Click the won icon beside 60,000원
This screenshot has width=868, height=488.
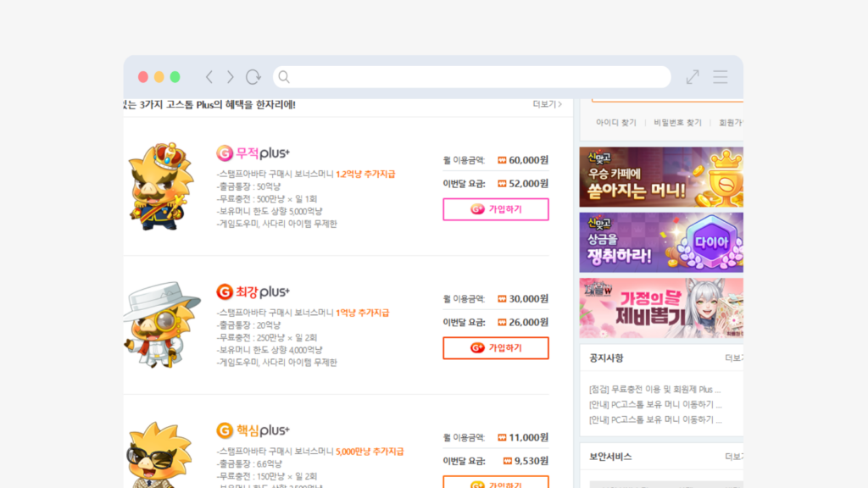[502, 160]
